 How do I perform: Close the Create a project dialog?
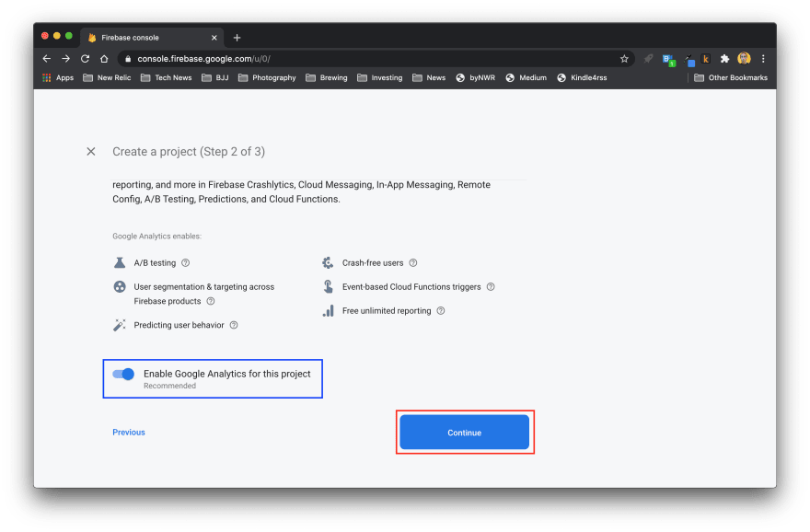coord(90,152)
